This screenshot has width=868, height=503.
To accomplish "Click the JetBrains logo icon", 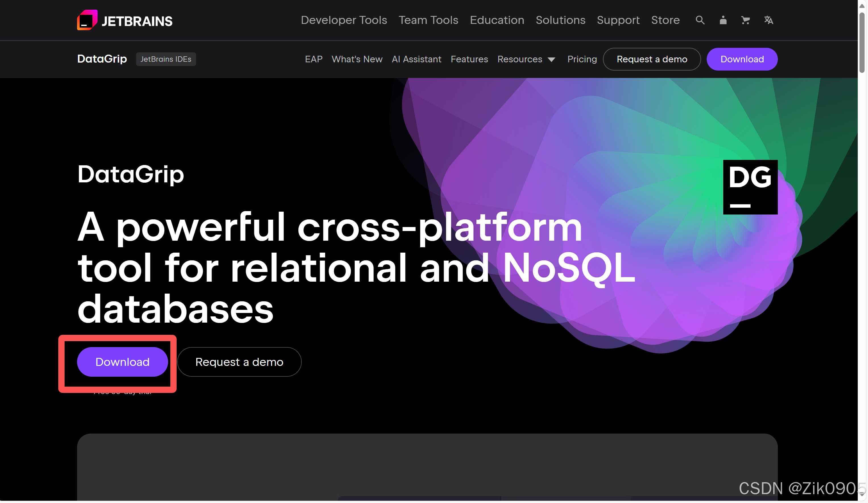I will click(x=87, y=20).
